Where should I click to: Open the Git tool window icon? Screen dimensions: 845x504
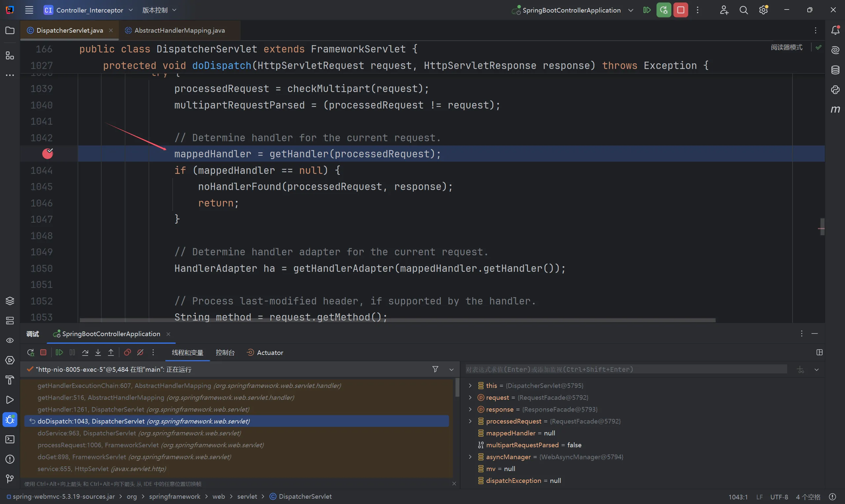pos(10,479)
